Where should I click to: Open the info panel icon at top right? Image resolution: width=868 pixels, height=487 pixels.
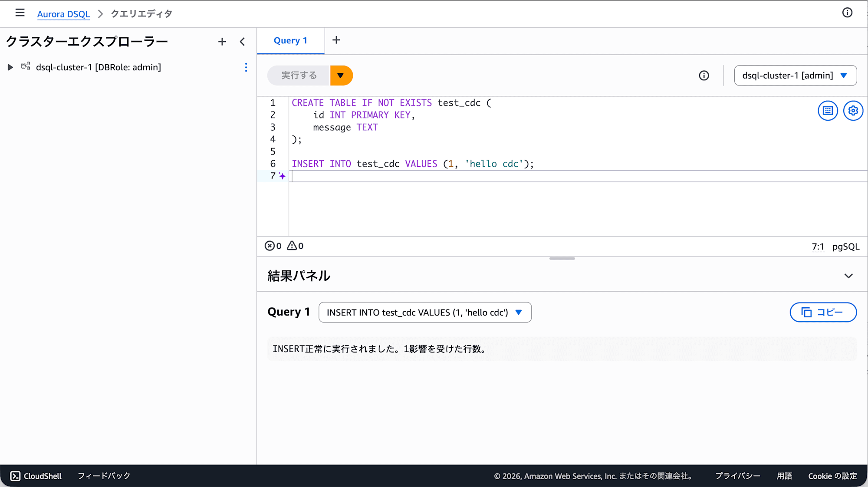pos(847,13)
